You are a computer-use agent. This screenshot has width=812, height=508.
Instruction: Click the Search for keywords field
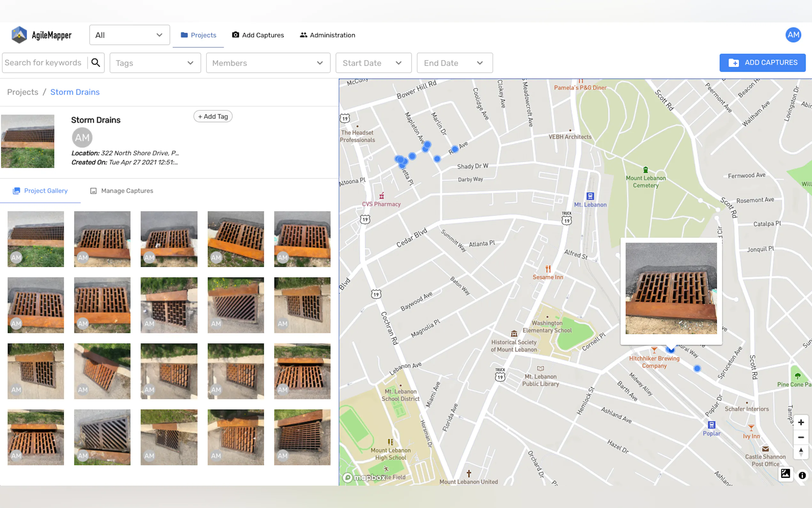click(44, 63)
